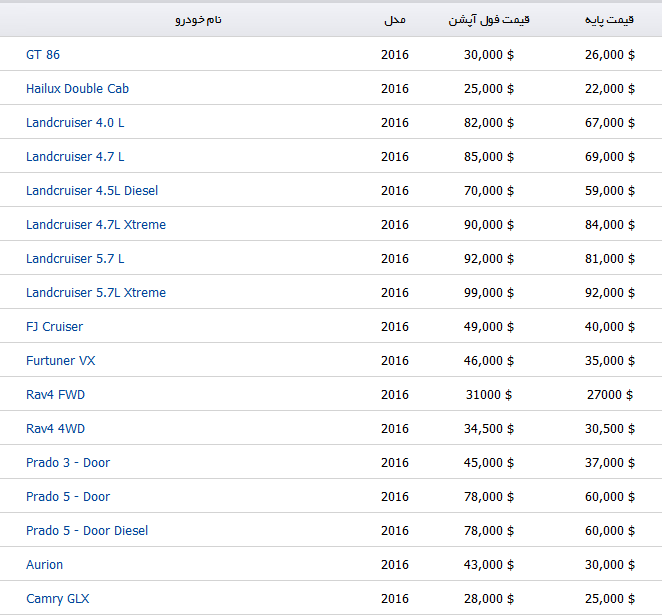This screenshot has height=615, width=662.
Task: Select Furtuner VX full option price 46,000 $
Action: pos(489,360)
